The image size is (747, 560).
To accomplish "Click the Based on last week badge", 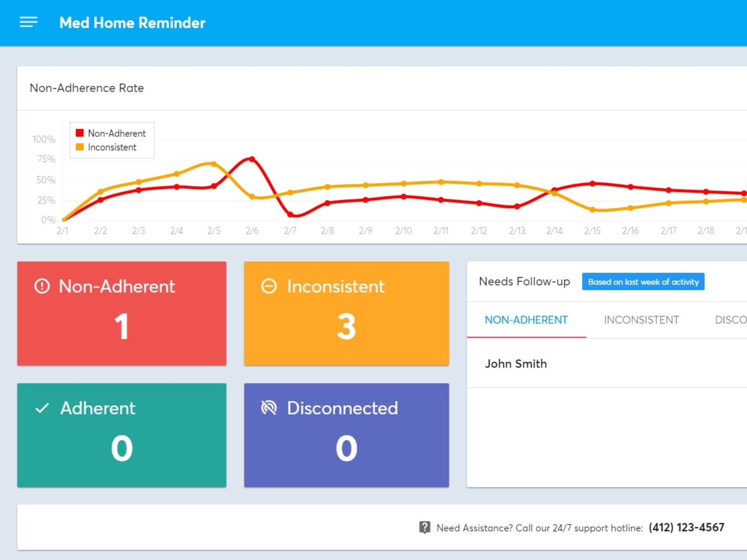I will [643, 282].
